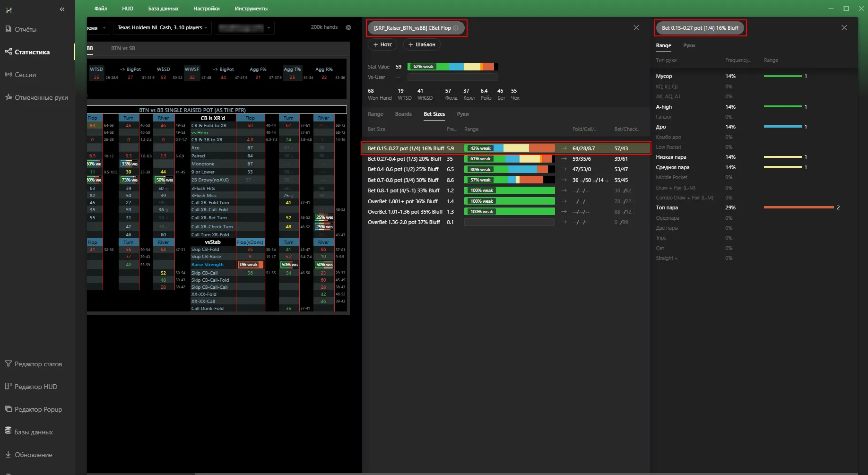The width and height of the screenshot is (868, 475).
Task: Switch to the BTN vs SB tab
Action: [x=123, y=48]
